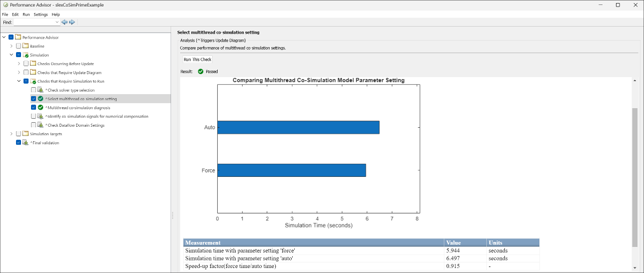Click the Check solver type selection icon

coord(41,90)
